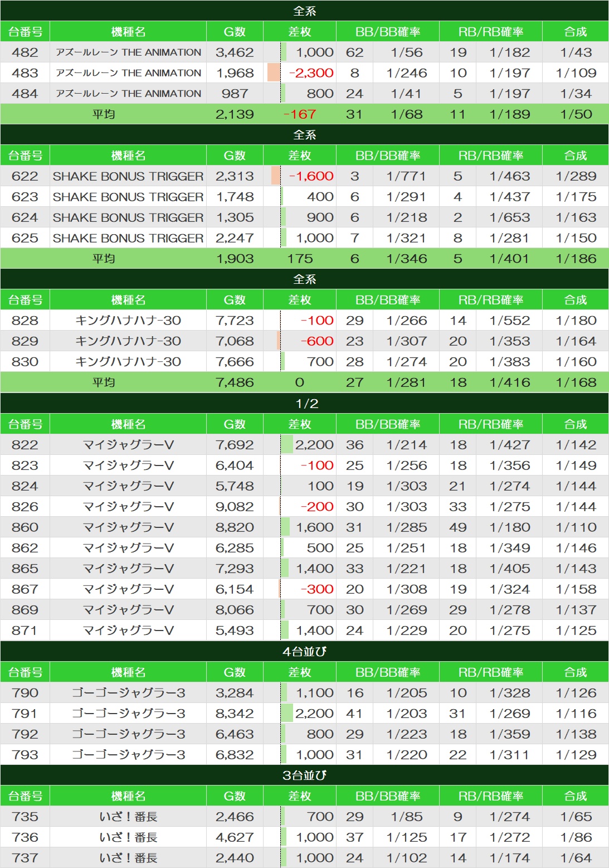Select ゴーゴージャグラー3 in row 792

(128, 734)
